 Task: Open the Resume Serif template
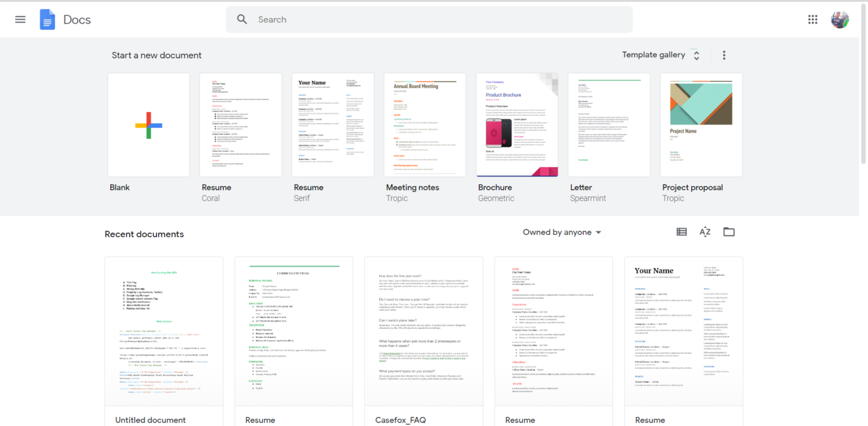point(332,124)
